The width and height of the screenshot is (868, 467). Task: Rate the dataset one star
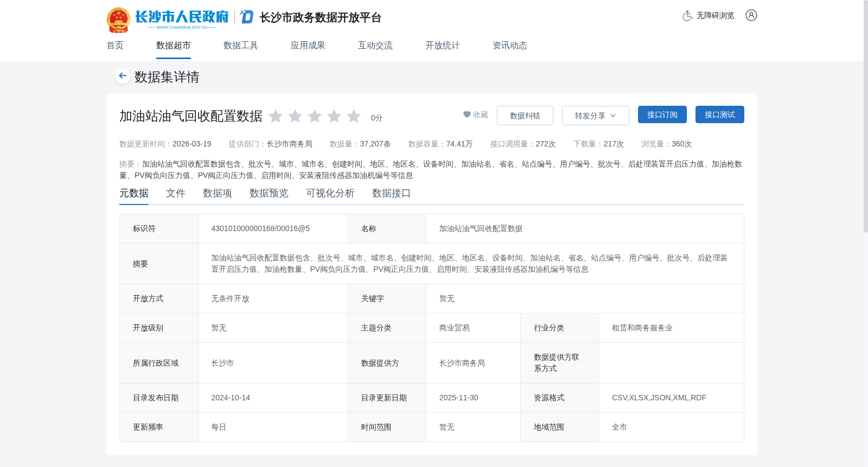pos(276,116)
